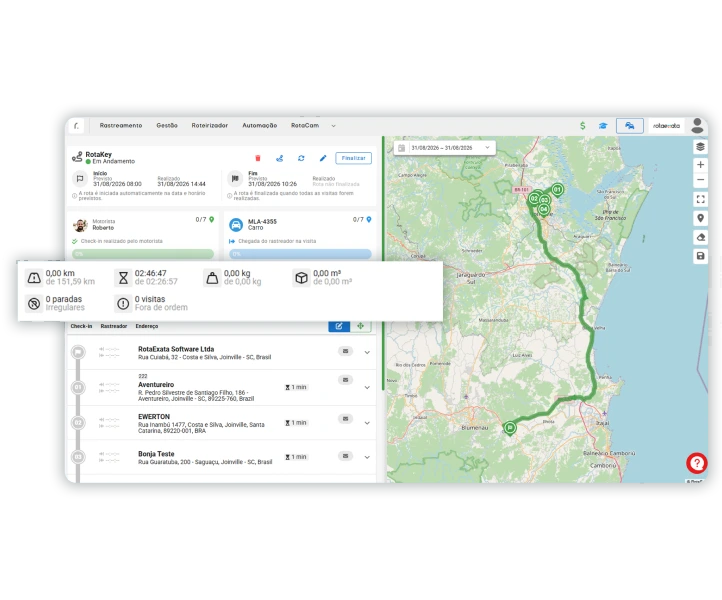Click the hourglass icon at 02:46:47

[x=123, y=278]
